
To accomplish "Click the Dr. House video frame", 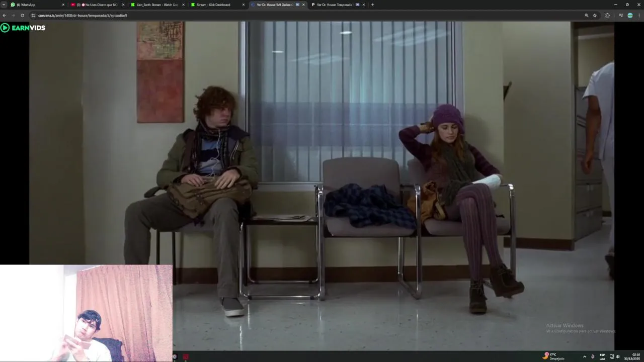I will (321, 186).
